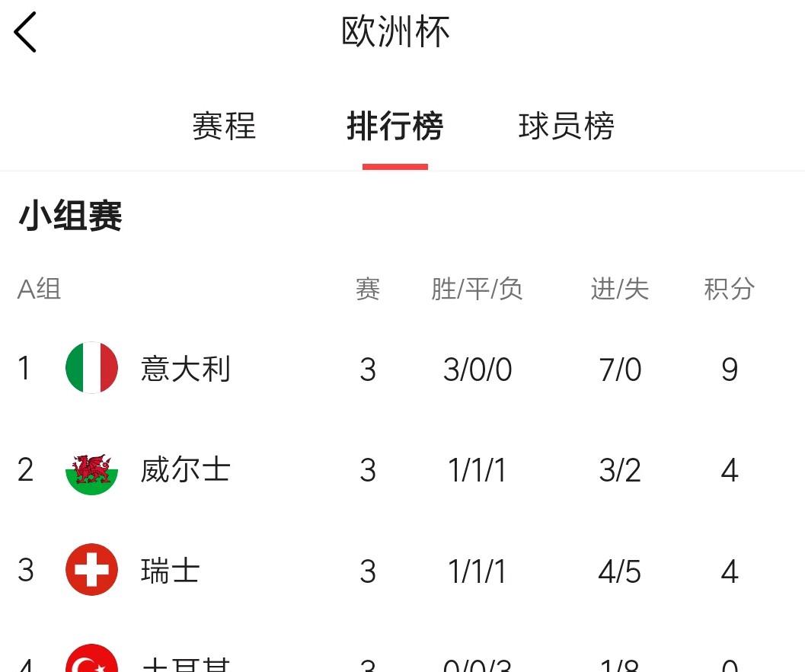Click the A组 group label
Screen dimensions: 805x672
tap(40, 289)
